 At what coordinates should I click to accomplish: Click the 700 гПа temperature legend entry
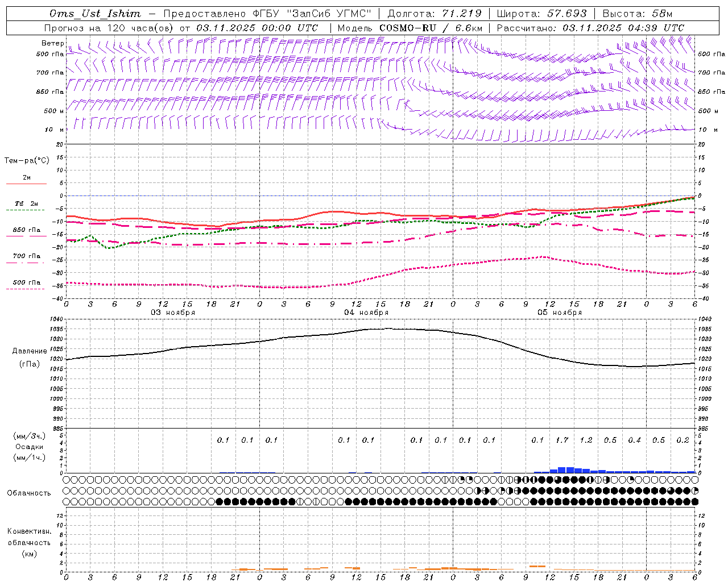[27, 256]
